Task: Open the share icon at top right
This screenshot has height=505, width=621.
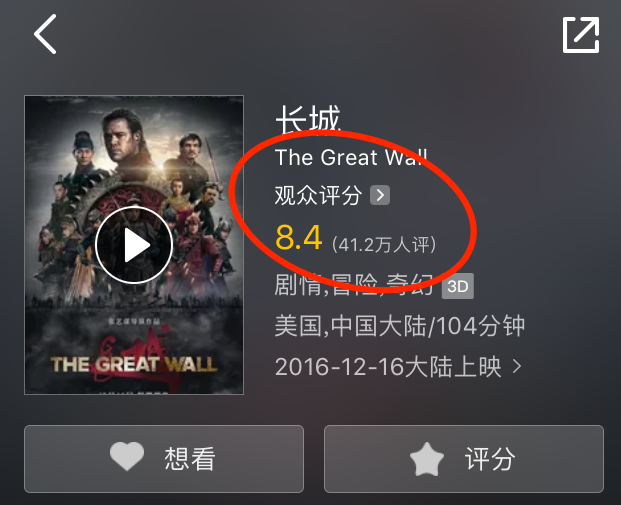Action: tap(581, 34)
